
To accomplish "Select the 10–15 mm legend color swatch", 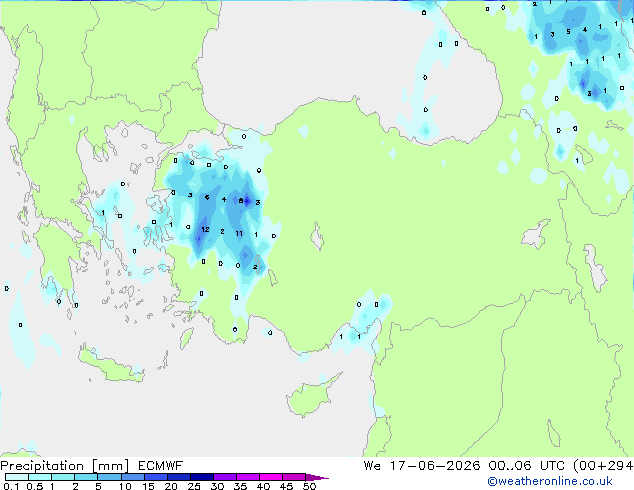I will click(133, 477).
